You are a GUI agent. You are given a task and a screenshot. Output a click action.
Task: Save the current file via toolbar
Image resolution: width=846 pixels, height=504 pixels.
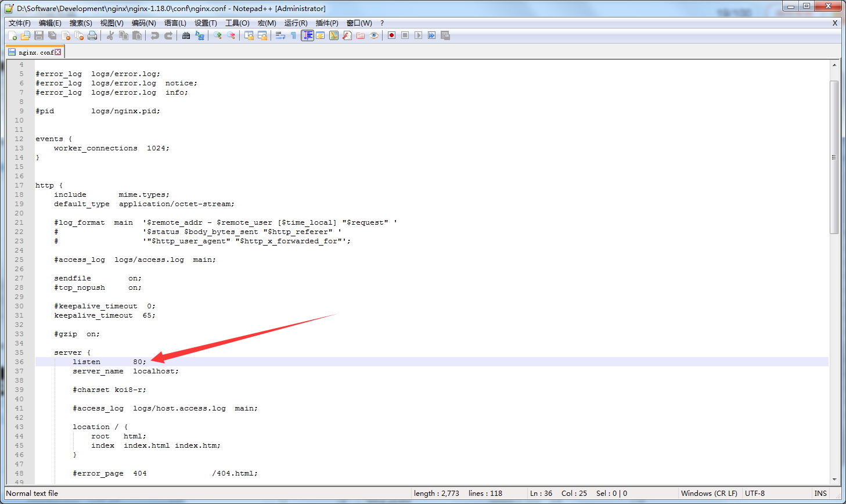point(39,35)
